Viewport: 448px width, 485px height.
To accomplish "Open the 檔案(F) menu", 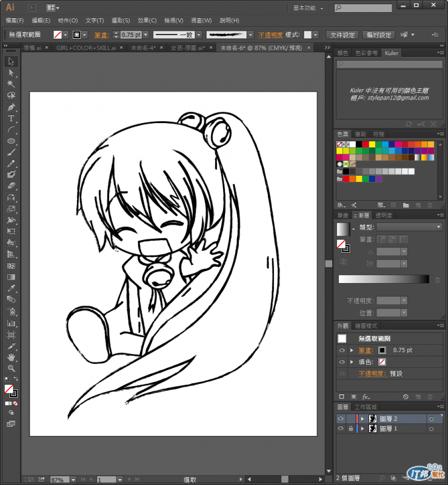I will (15, 21).
